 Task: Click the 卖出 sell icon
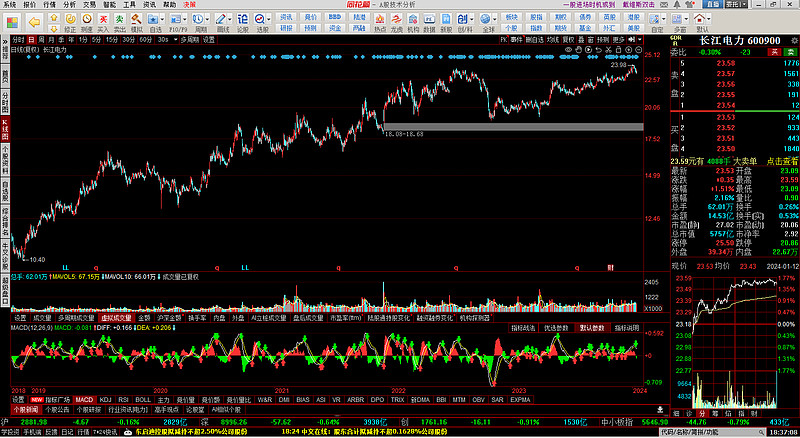point(119,22)
